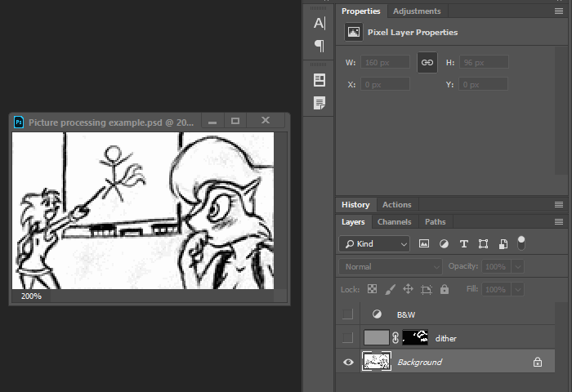
Task: Open the Kind filter dropdown
Action: (x=375, y=243)
